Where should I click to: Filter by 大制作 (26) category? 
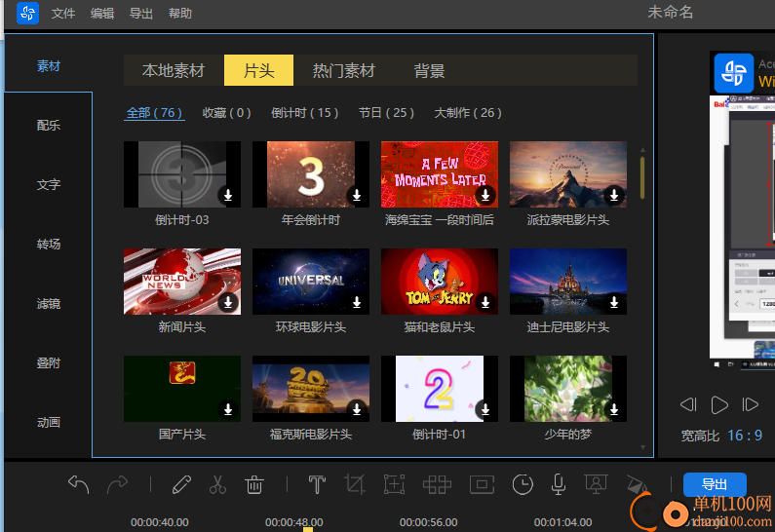click(x=468, y=113)
